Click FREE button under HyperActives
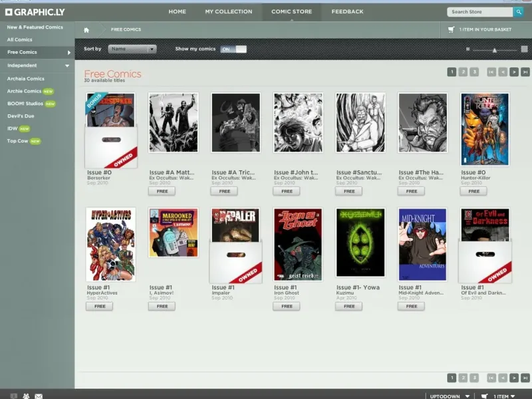The height and width of the screenshot is (399, 532). [x=99, y=307]
